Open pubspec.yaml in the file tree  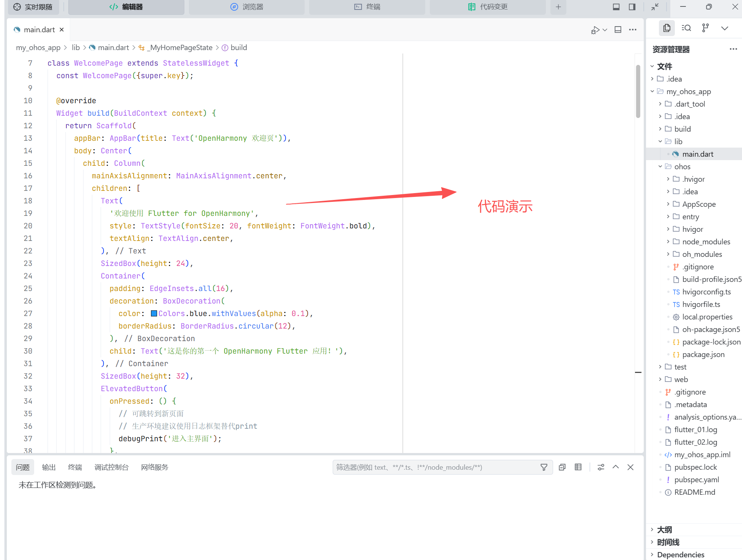696,480
